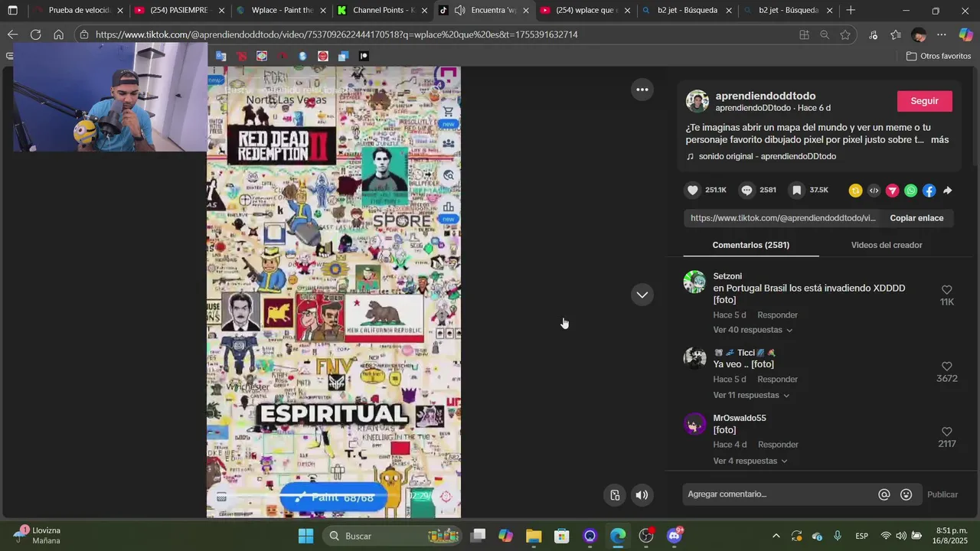
Task: Switch to 'Prueba de velocidad' browser tab
Action: (79, 11)
